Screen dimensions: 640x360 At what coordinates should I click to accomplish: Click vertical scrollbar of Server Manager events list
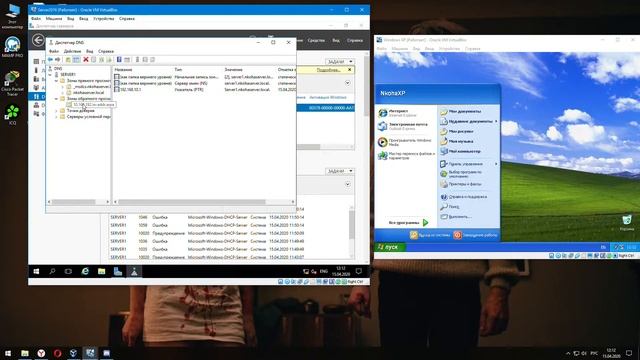pyautogui.click(x=352, y=224)
